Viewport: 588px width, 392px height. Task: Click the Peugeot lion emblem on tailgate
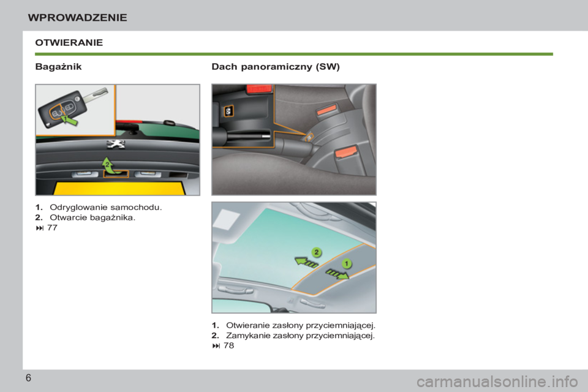pos(116,144)
